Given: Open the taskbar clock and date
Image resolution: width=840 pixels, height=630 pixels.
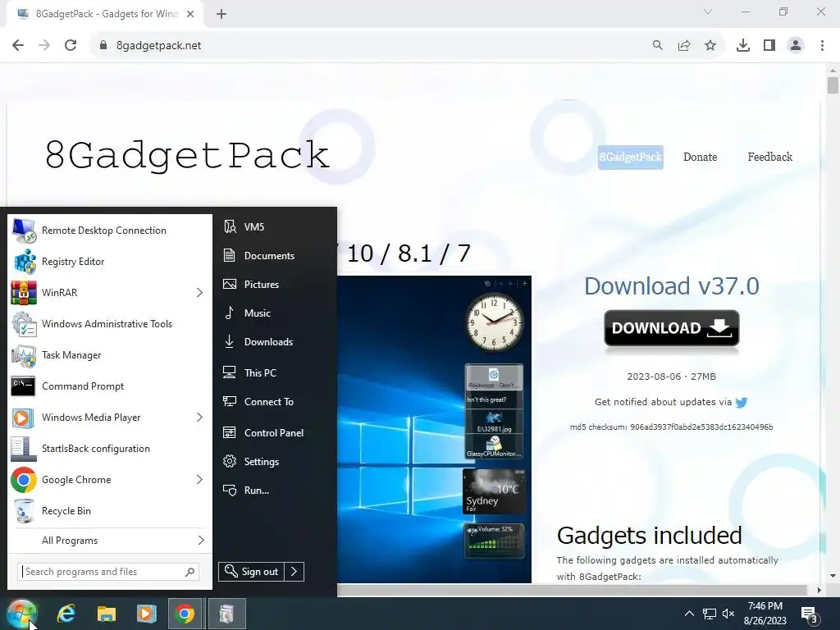Looking at the screenshot, I should (765, 614).
